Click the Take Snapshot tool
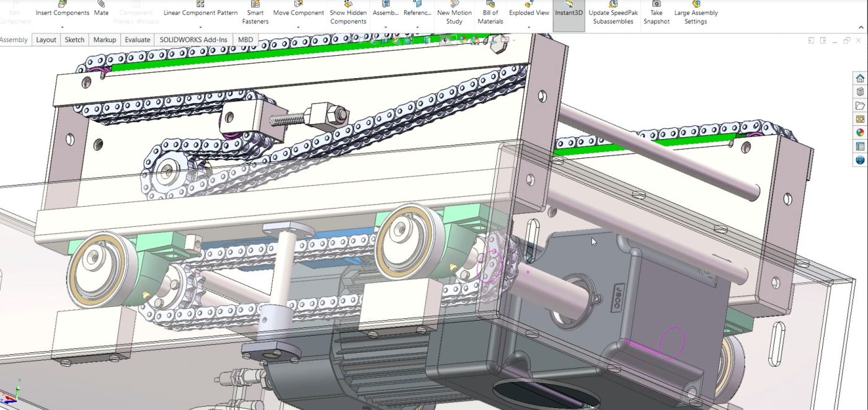This screenshot has height=410, width=868. [657, 14]
